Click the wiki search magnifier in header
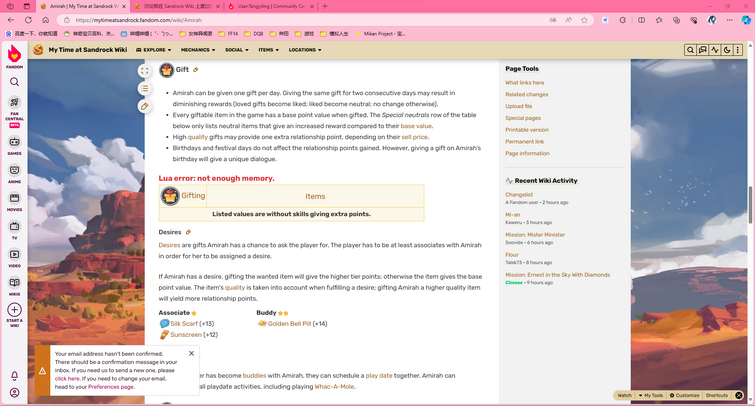The image size is (755, 406). coord(690,50)
